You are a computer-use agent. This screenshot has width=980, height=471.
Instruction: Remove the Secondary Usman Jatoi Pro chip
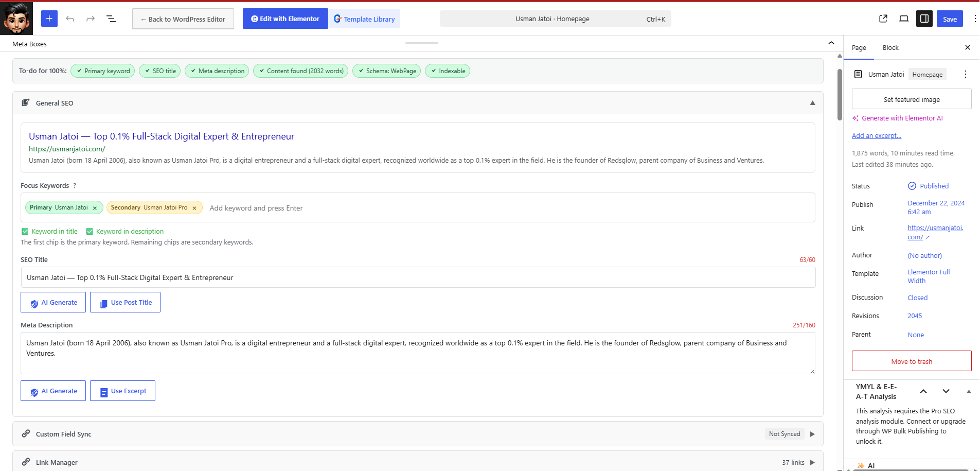(194, 208)
